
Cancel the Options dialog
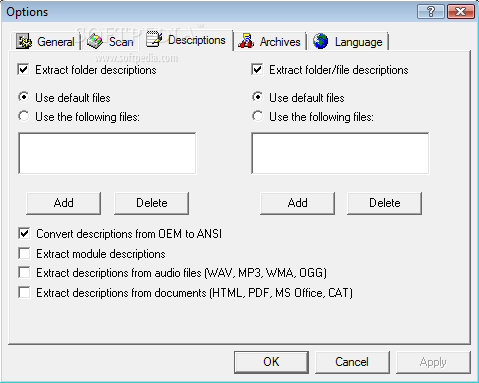[352, 362]
